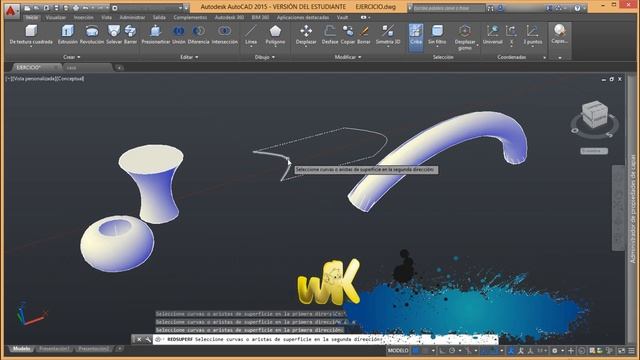Select the Solevar loft tool
Screen dimensions: 640x360
[114, 34]
